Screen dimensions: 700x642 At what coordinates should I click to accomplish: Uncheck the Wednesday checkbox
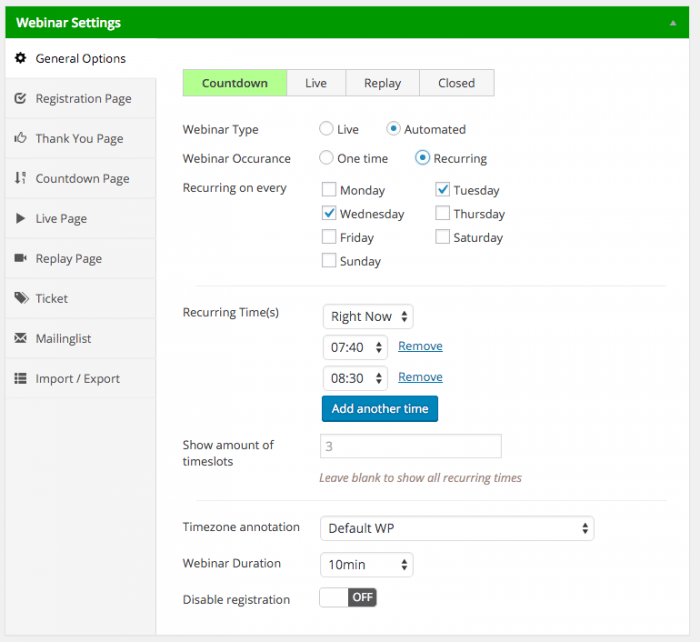329,213
